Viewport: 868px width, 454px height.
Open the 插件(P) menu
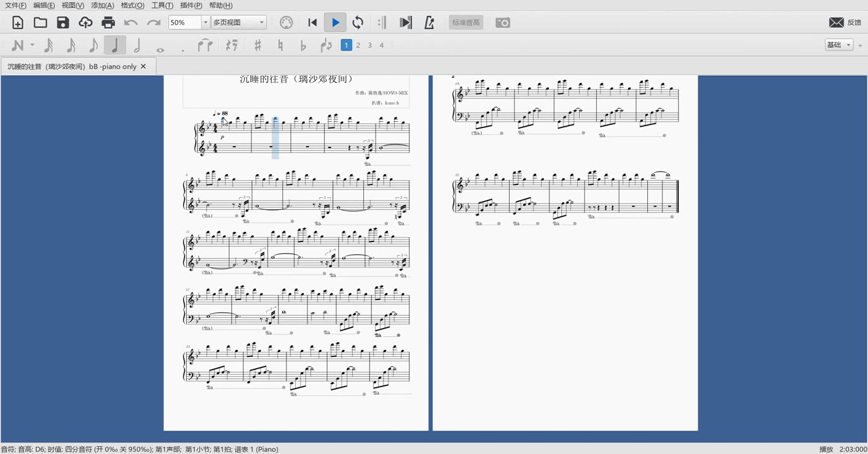click(191, 5)
